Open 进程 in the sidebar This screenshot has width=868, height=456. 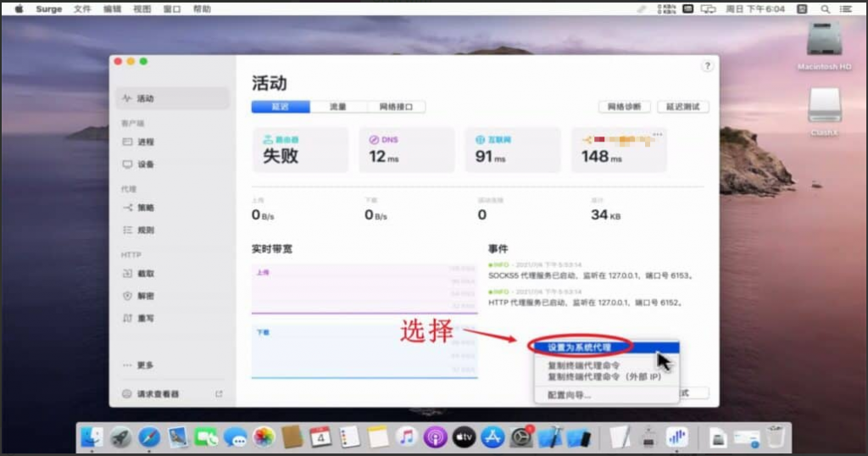click(x=145, y=142)
